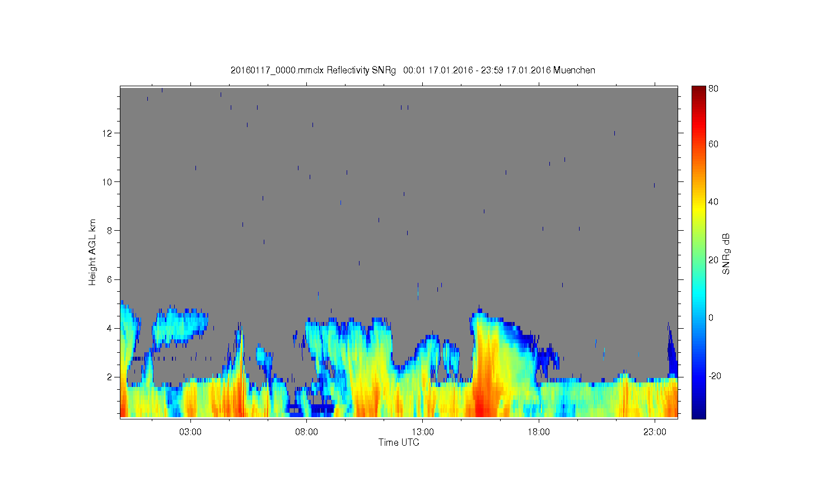This screenshot has width=840, height=504.
Task: Click the plot title text '20160117_0000.mmclx Reflectivity SNRg'
Action: point(313,70)
